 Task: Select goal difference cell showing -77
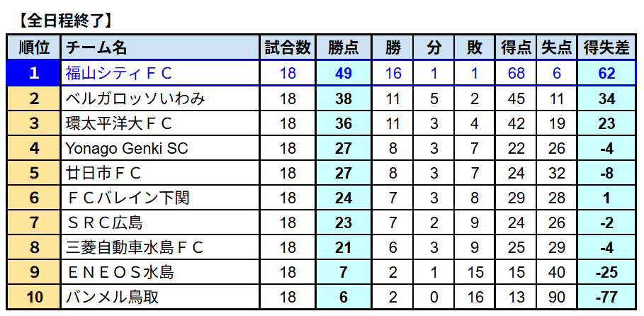(x=606, y=297)
